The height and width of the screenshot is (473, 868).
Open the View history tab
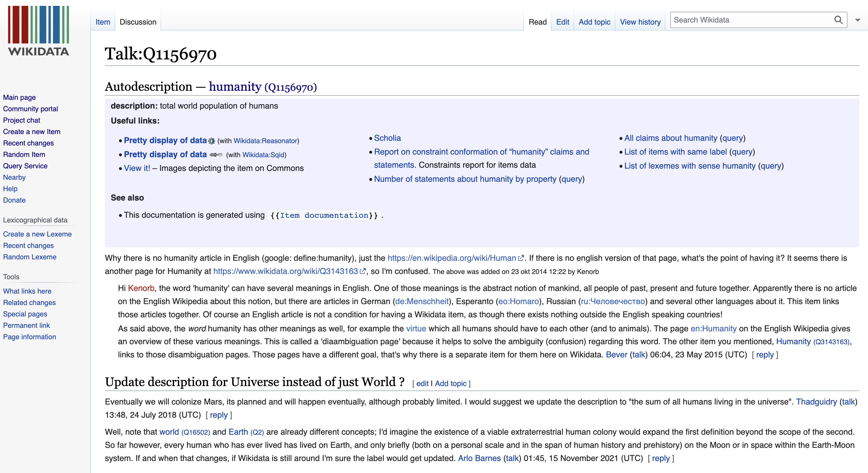tap(640, 22)
